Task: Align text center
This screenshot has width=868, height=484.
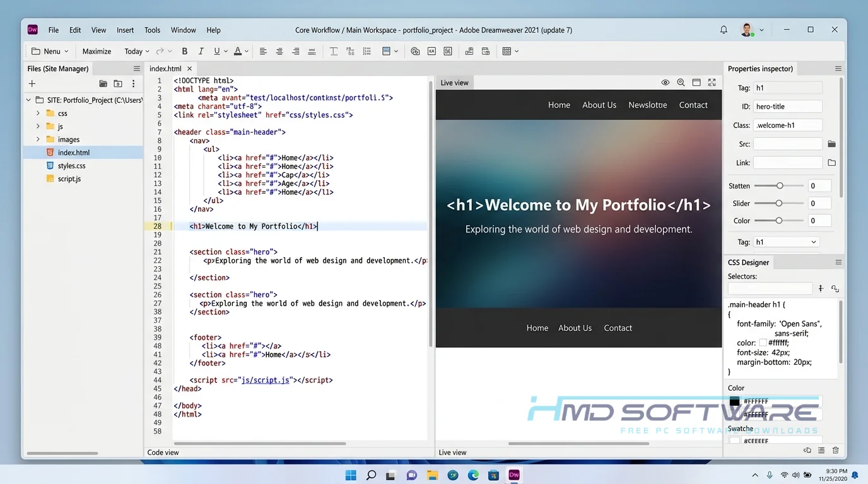Action: (x=279, y=52)
